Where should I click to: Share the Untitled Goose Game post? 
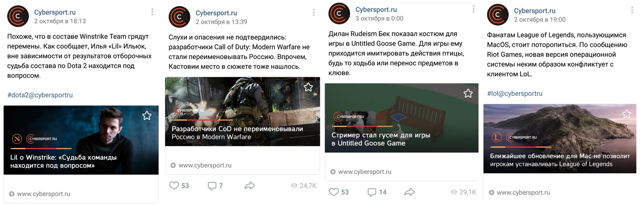point(410,192)
